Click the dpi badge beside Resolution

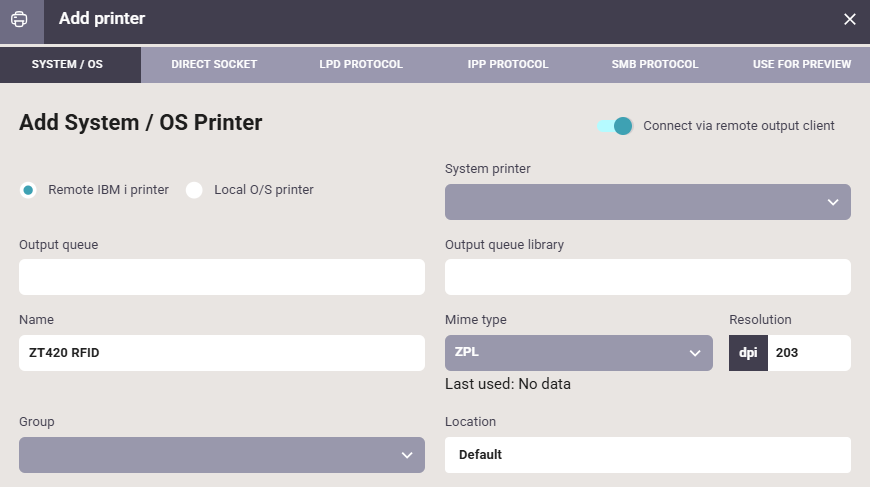[748, 353]
